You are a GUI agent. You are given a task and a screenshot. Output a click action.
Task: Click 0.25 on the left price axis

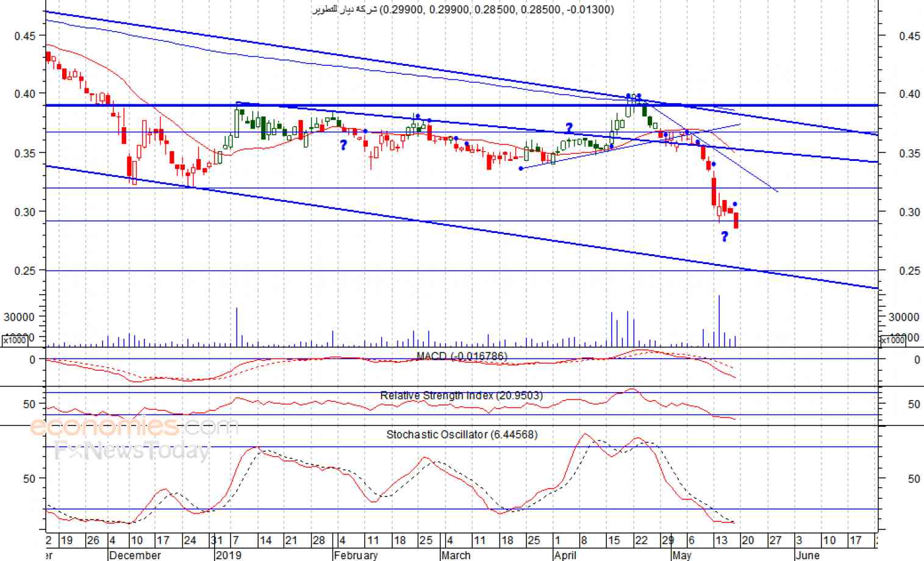tap(25, 271)
